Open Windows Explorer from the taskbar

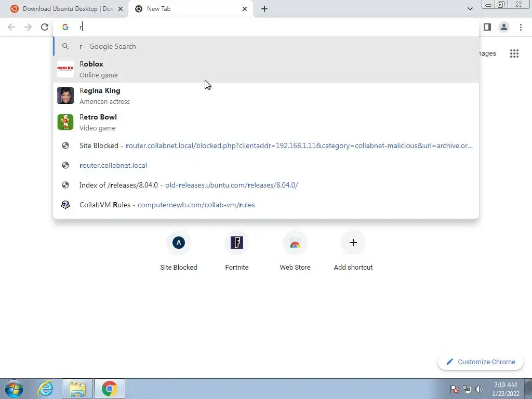coord(78,389)
